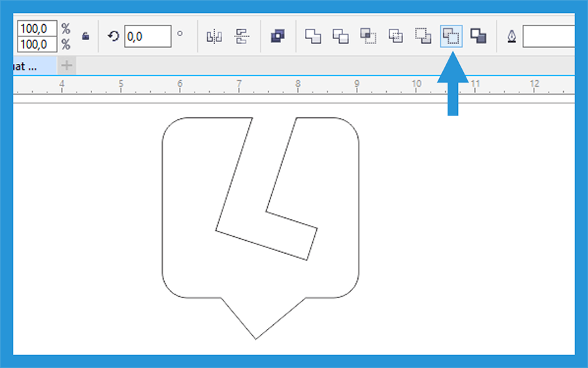Switch to the document tab ending 'at ...'
Image resolution: width=588 pixels, height=368 pixels.
click(35, 67)
